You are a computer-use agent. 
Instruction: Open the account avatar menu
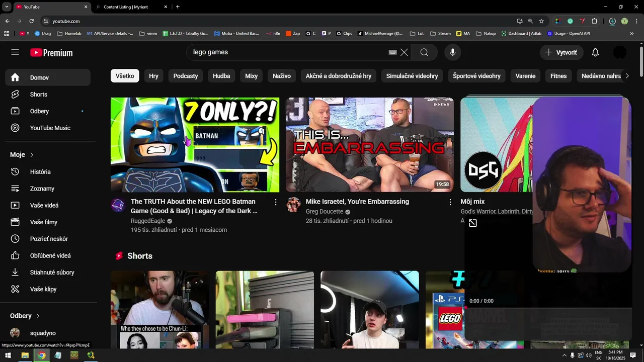[620, 52]
